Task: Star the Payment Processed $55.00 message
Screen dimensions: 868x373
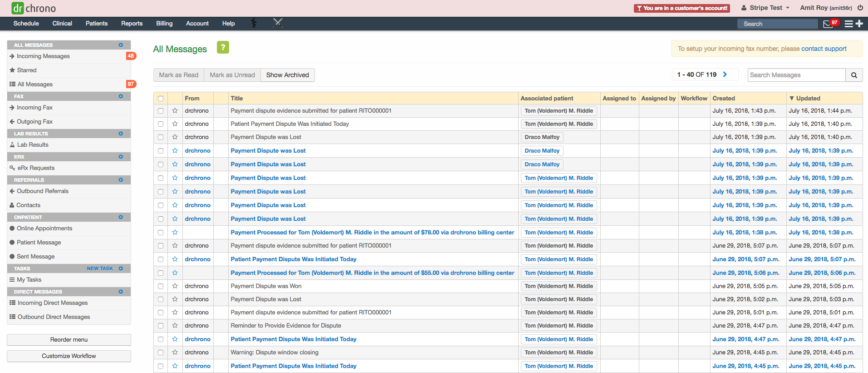Action: point(175,273)
